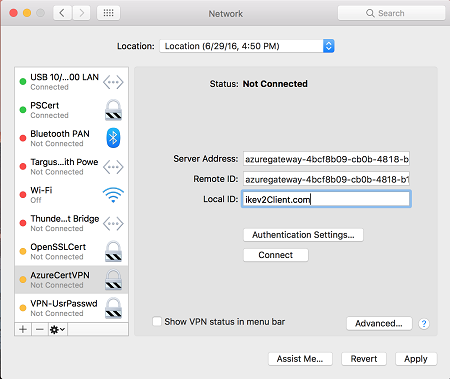Image resolution: width=450 pixels, height=379 pixels.
Task: Click the PSCert padlock icon
Action: tap(113, 110)
